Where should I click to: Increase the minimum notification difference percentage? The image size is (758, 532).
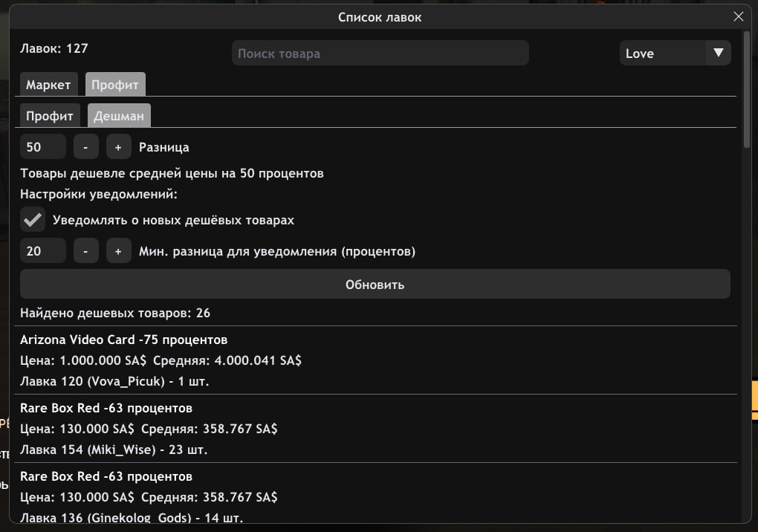pyautogui.click(x=118, y=251)
